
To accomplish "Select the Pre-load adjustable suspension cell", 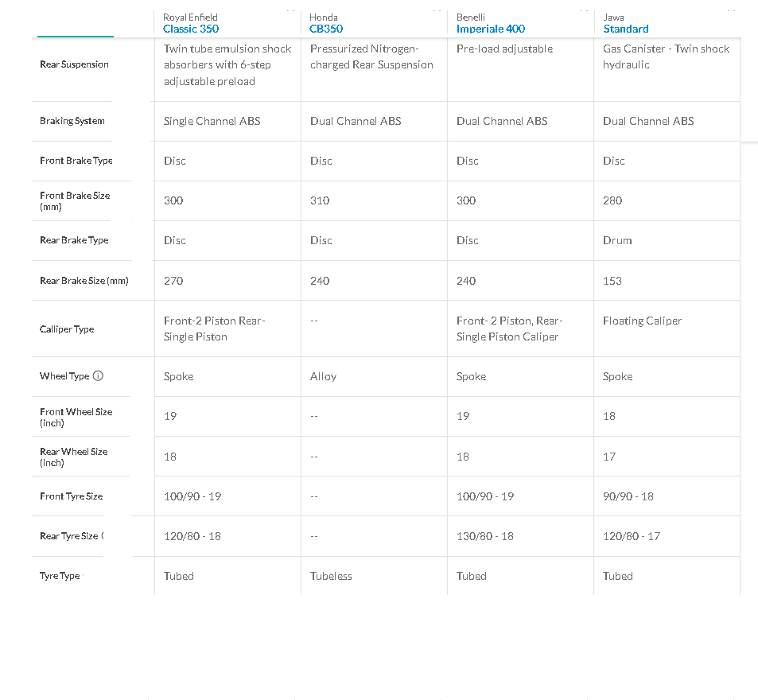I will point(504,49).
